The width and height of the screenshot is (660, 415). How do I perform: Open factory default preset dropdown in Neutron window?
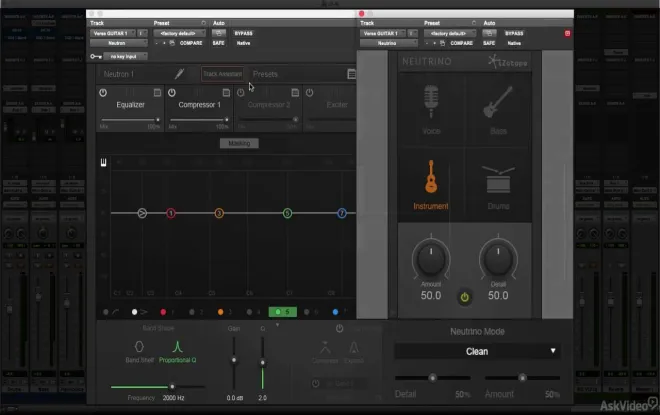pyautogui.click(x=179, y=33)
